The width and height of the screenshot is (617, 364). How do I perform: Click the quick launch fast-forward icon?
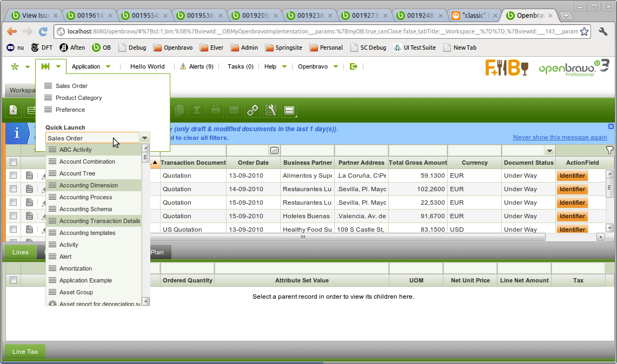click(x=45, y=66)
